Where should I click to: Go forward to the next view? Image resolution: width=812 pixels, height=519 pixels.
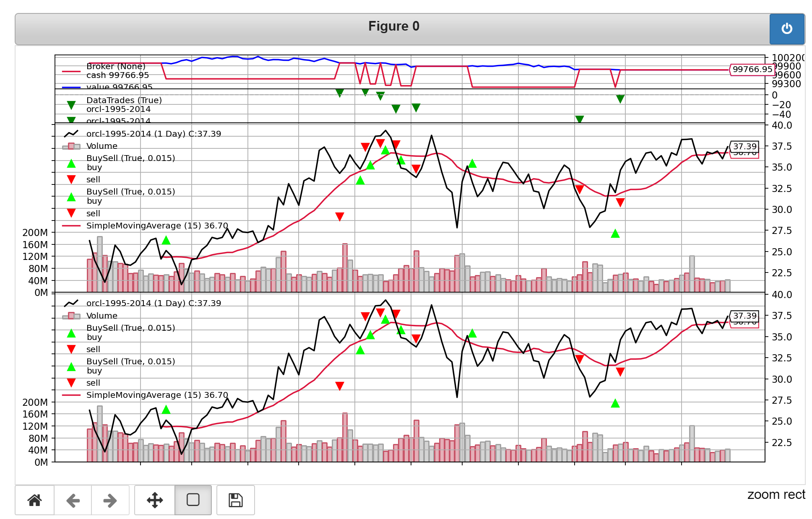click(110, 500)
